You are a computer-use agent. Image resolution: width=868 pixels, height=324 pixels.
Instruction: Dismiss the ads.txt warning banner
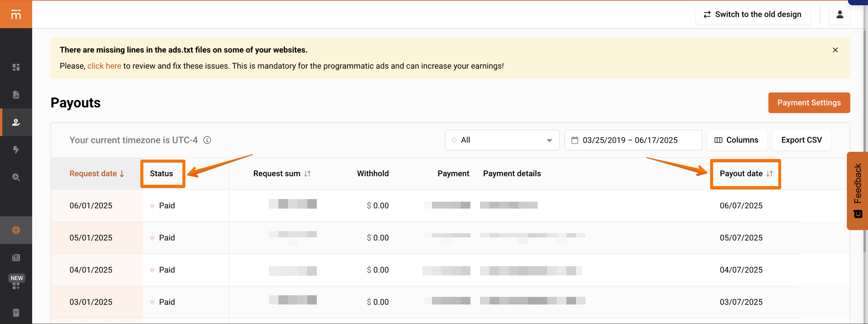[x=835, y=50]
